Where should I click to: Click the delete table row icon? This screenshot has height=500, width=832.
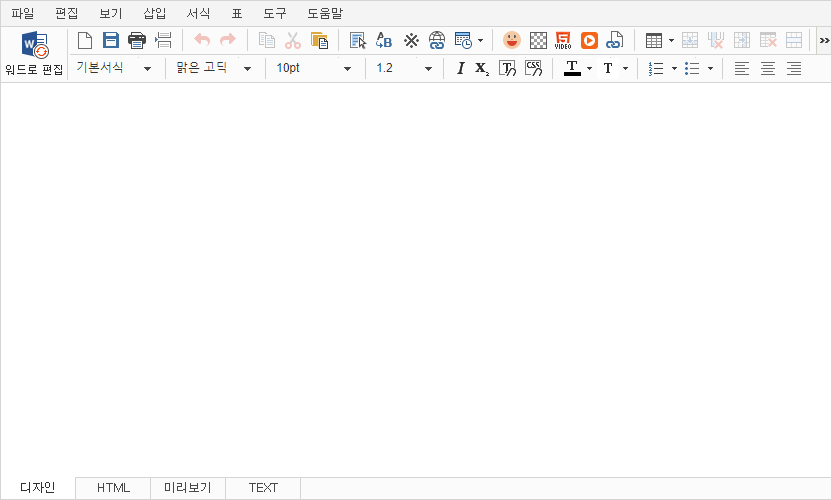[x=768, y=40]
